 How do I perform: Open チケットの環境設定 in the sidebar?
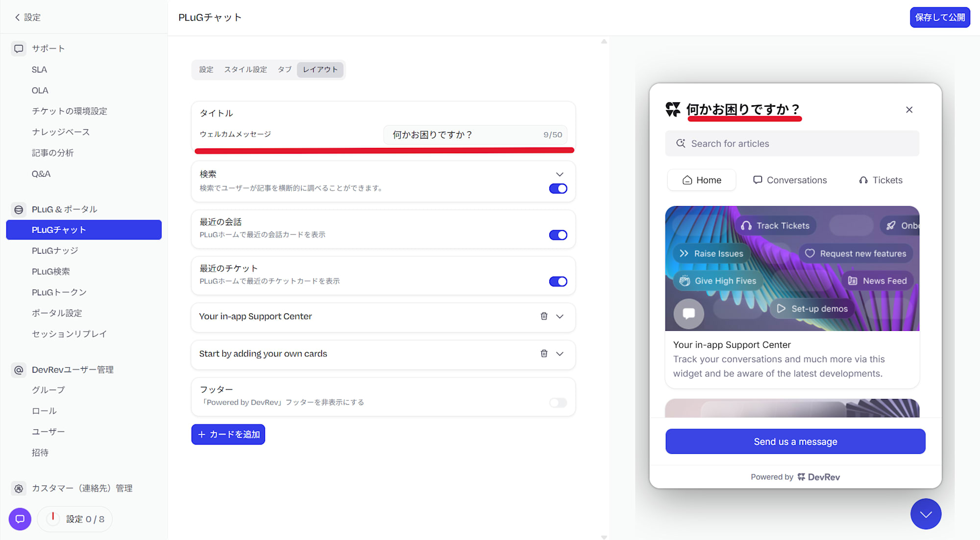tap(70, 111)
